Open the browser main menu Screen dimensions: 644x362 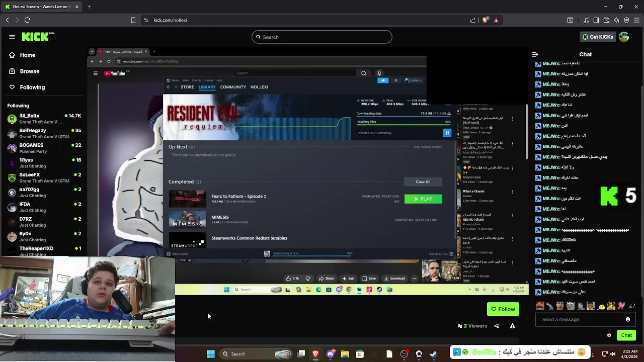pyautogui.click(x=636, y=20)
